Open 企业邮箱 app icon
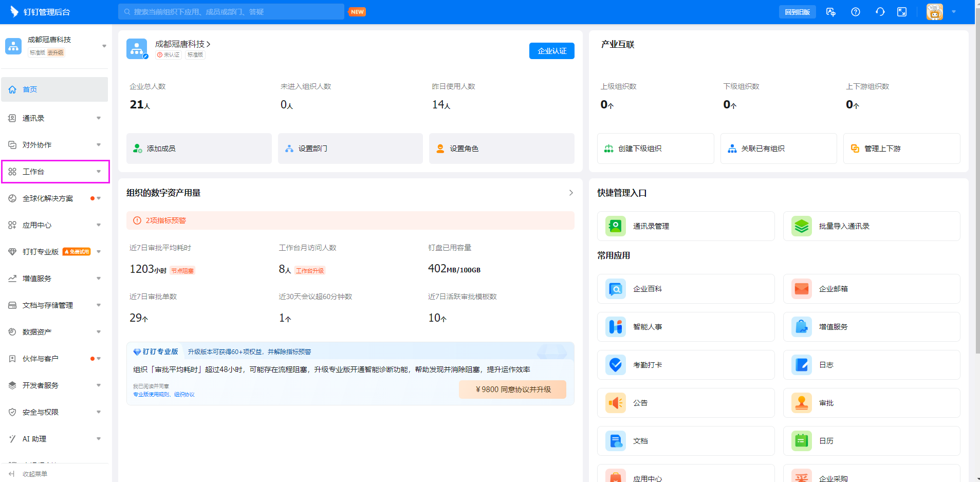 [x=802, y=289]
